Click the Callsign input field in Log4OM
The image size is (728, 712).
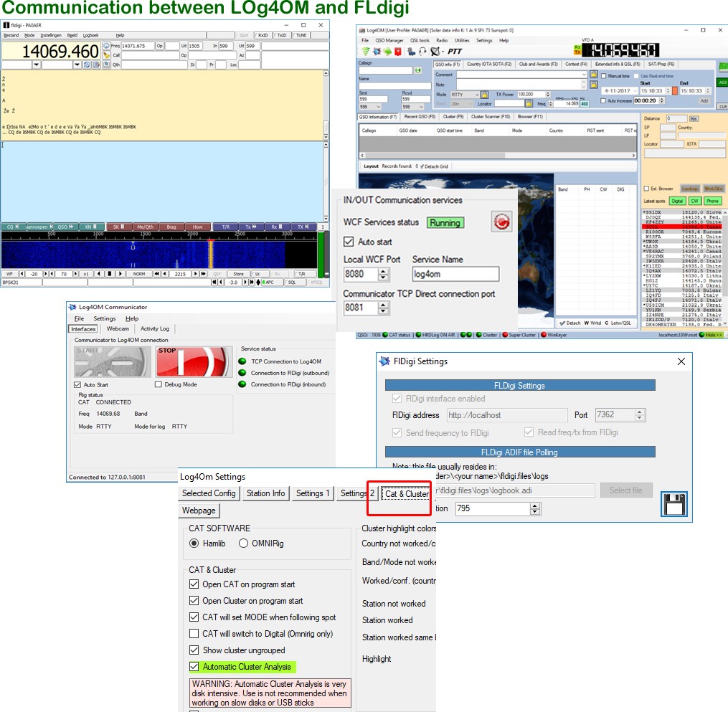[386, 70]
